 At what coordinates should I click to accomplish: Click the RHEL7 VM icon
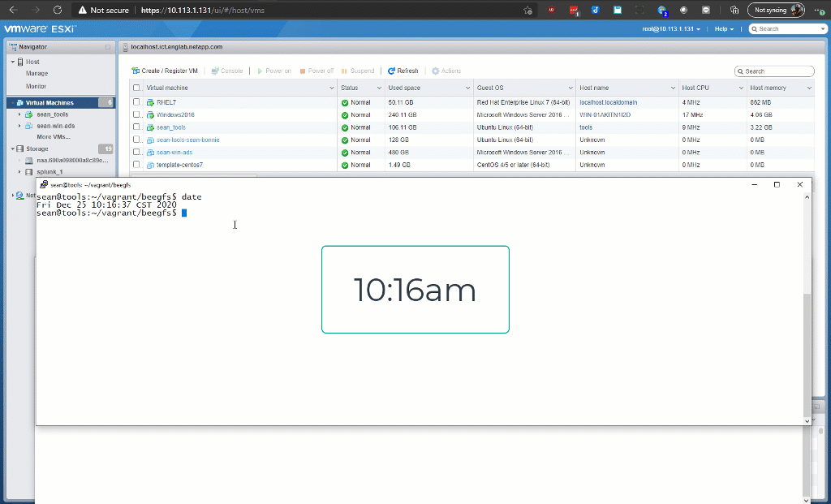click(150, 102)
